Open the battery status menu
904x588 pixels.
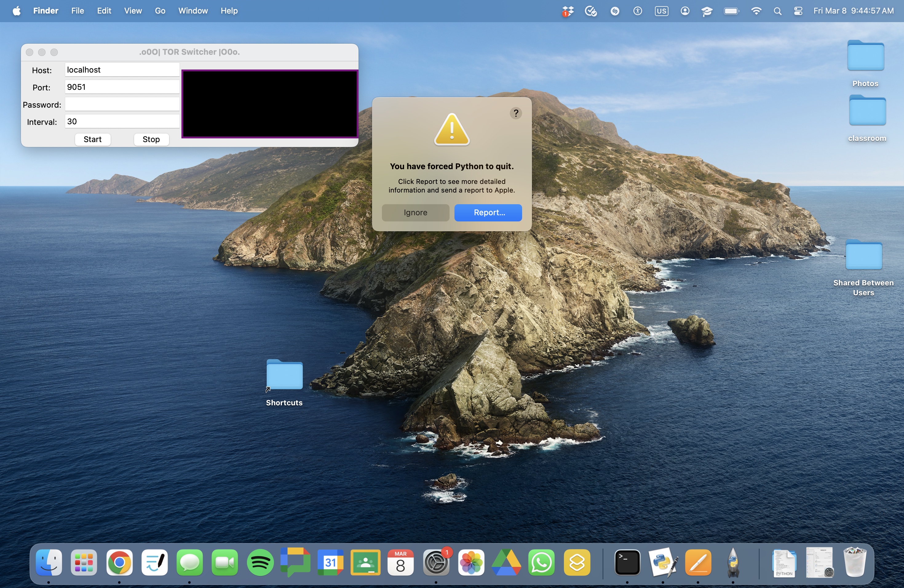click(x=731, y=11)
